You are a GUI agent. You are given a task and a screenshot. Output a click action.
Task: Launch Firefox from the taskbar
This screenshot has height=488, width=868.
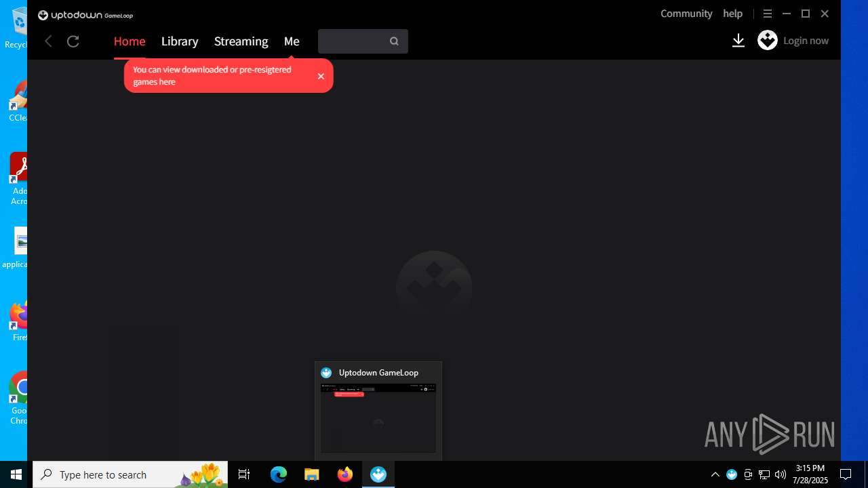[345, 474]
